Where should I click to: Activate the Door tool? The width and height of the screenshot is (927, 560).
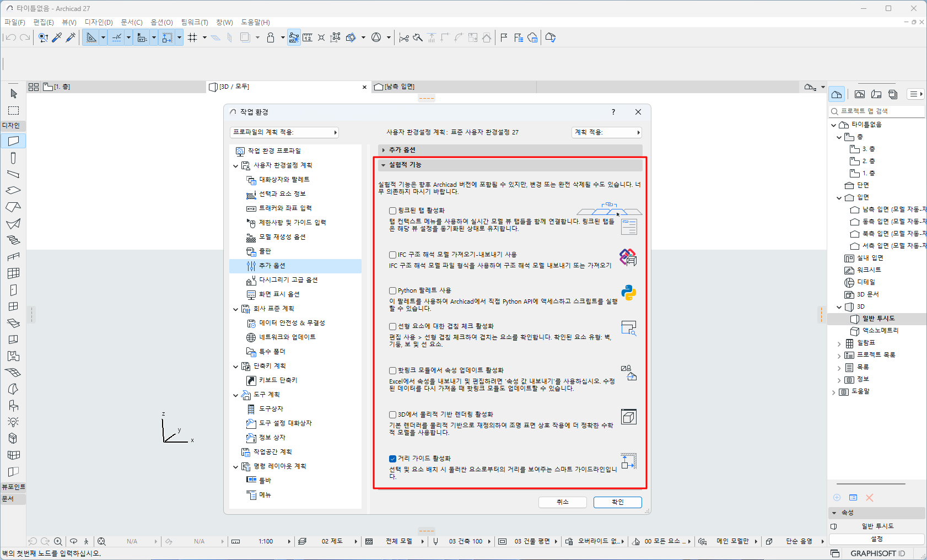[14, 290]
